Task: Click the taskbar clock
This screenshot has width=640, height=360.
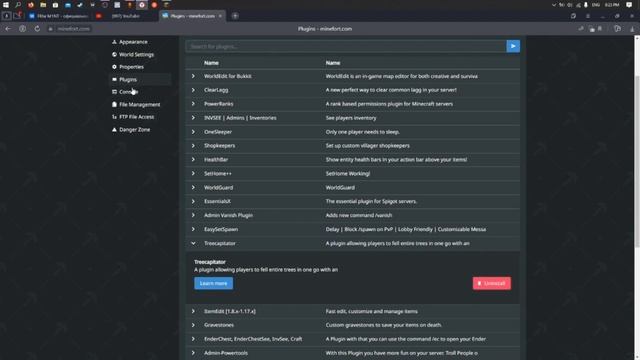Action: click(x=612, y=5)
